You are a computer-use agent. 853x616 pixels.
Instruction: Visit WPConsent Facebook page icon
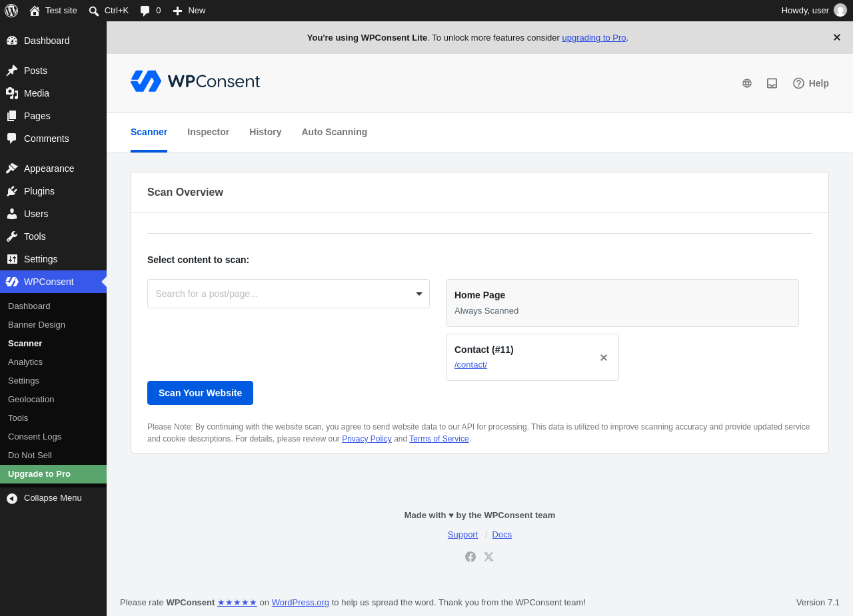pos(470,557)
